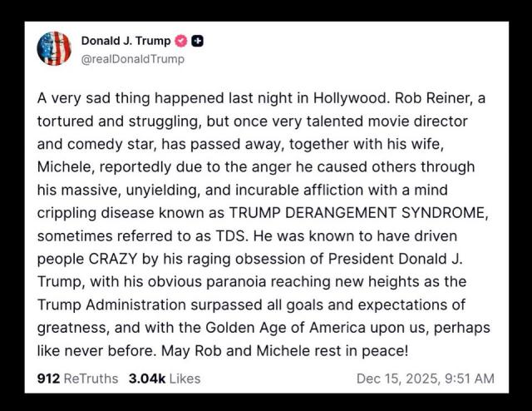
Task: Open the @realDonaldTrump handle link
Action: [x=133, y=59]
